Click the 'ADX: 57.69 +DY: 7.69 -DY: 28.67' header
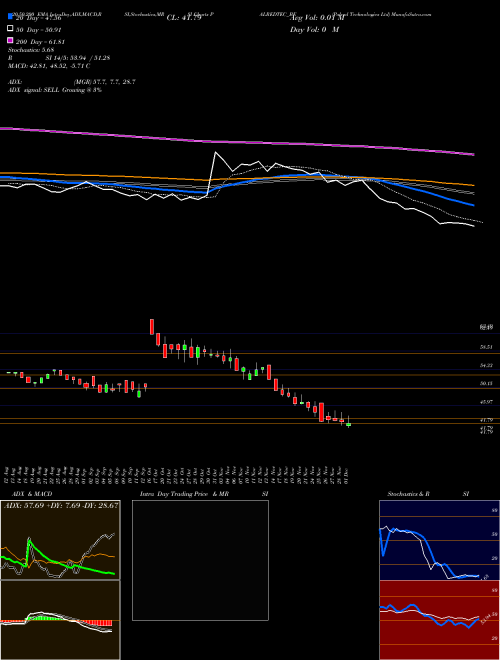This screenshot has width=500, height=660. [61, 505]
